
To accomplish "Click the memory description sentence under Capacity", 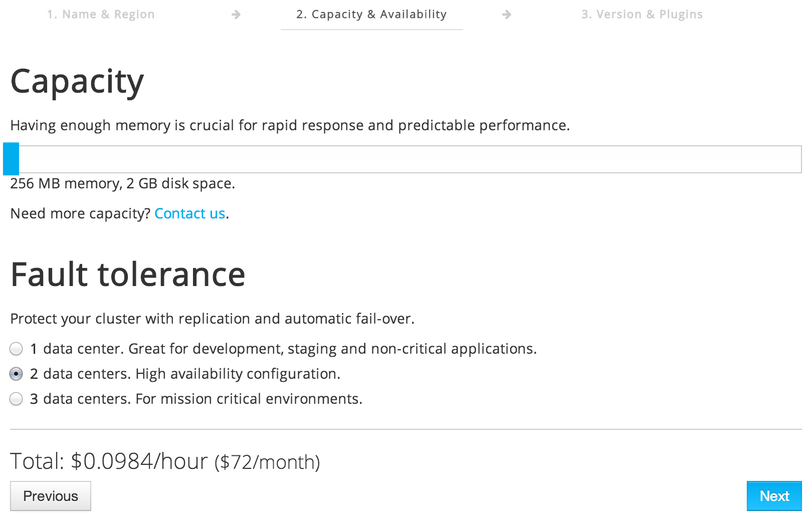I will pos(290,126).
